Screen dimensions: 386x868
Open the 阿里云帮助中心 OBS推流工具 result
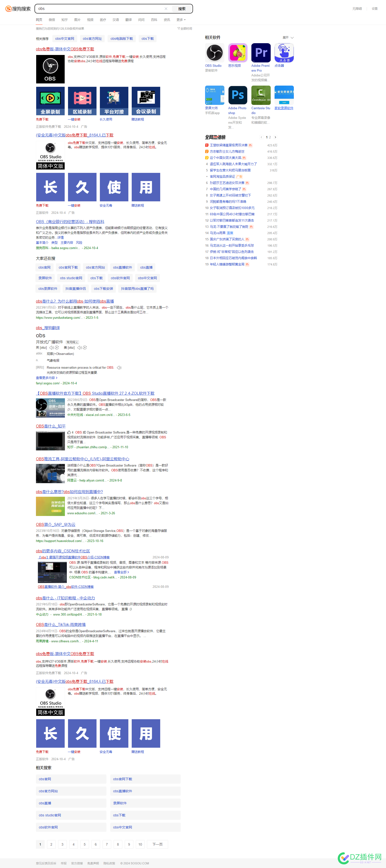(83, 459)
